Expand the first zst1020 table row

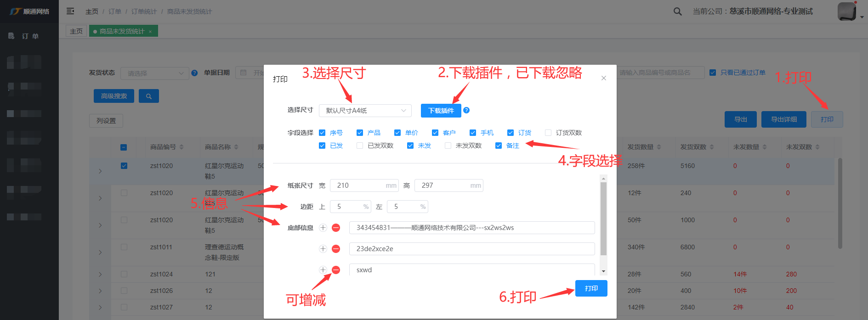[100, 171]
